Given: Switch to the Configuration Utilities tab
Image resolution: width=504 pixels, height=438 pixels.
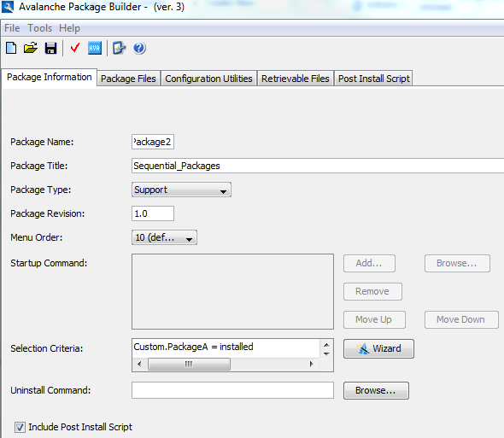Looking at the screenshot, I should (208, 79).
